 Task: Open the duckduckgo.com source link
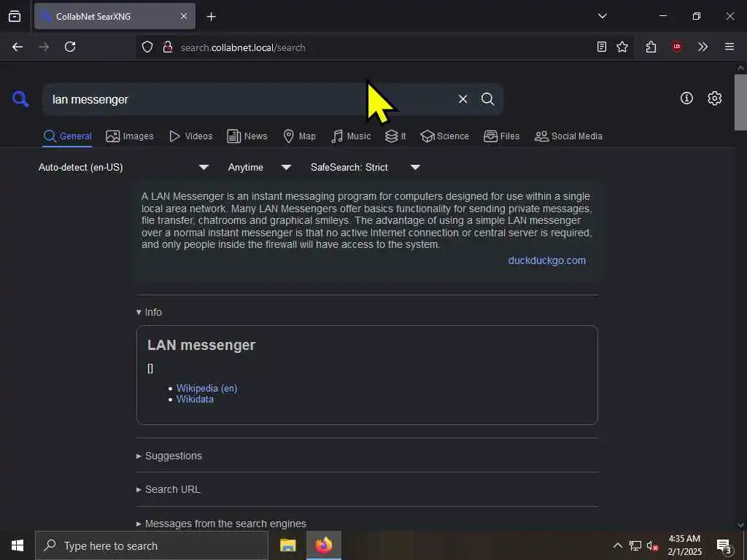547,260
